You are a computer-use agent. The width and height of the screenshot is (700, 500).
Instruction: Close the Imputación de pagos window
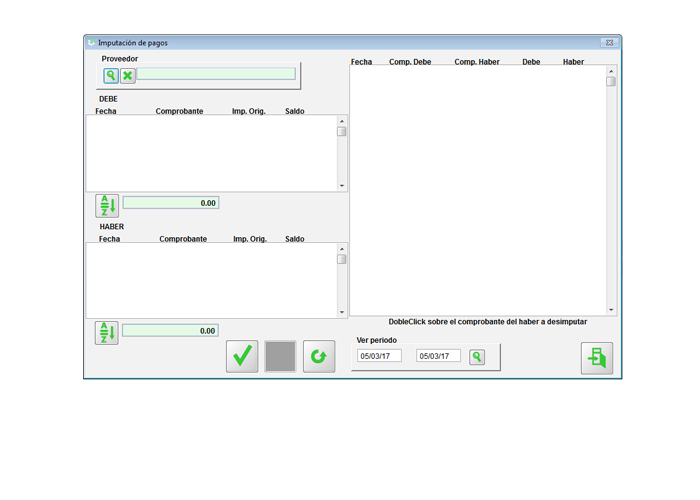click(x=609, y=43)
